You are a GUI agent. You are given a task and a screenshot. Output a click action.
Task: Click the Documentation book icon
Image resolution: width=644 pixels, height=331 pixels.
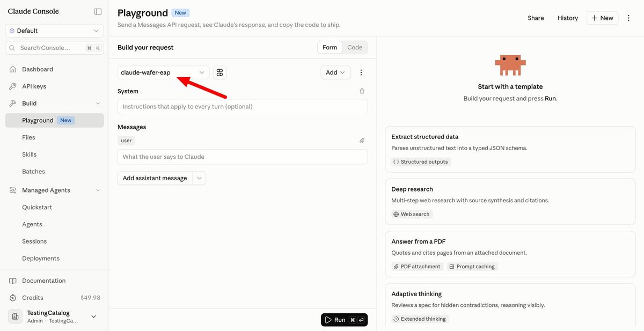point(13,281)
